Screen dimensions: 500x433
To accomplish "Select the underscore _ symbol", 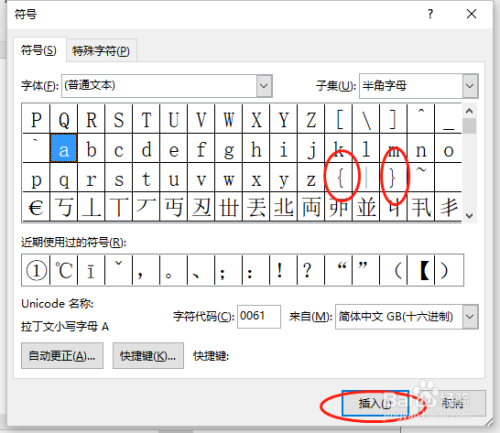I will tap(448, 119).
